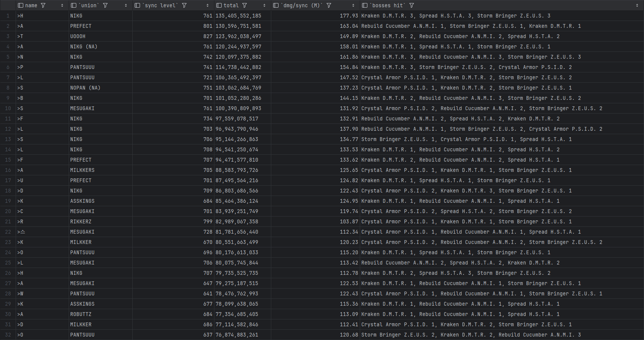Open the filter funnel for the sync level column
The height and width of the screenshot is (340, 644).
(184, 5)
